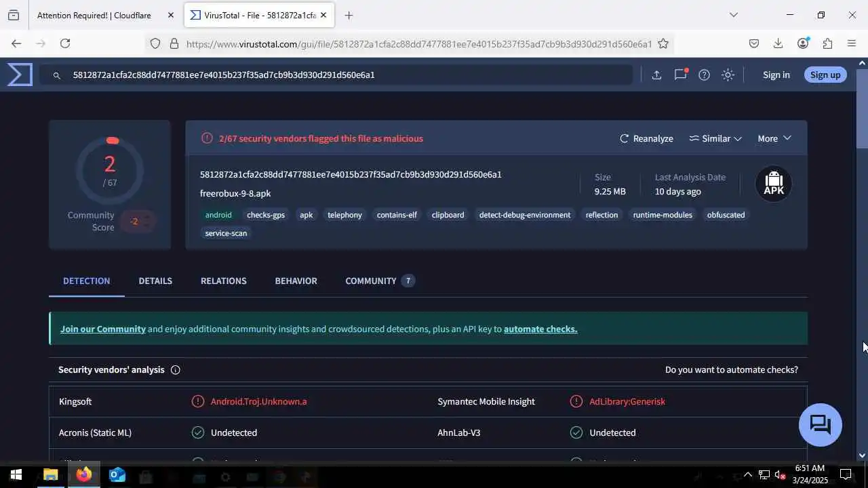The height and width of the screenshot is (488, 868).
Task: Open the Firefox downloads icon
Action: pos(778,43)
